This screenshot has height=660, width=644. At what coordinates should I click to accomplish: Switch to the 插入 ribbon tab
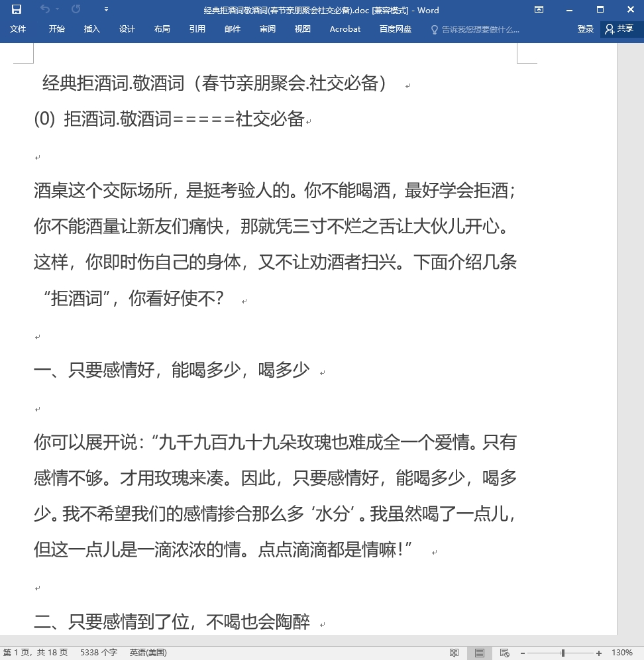[x=91, y=29]
